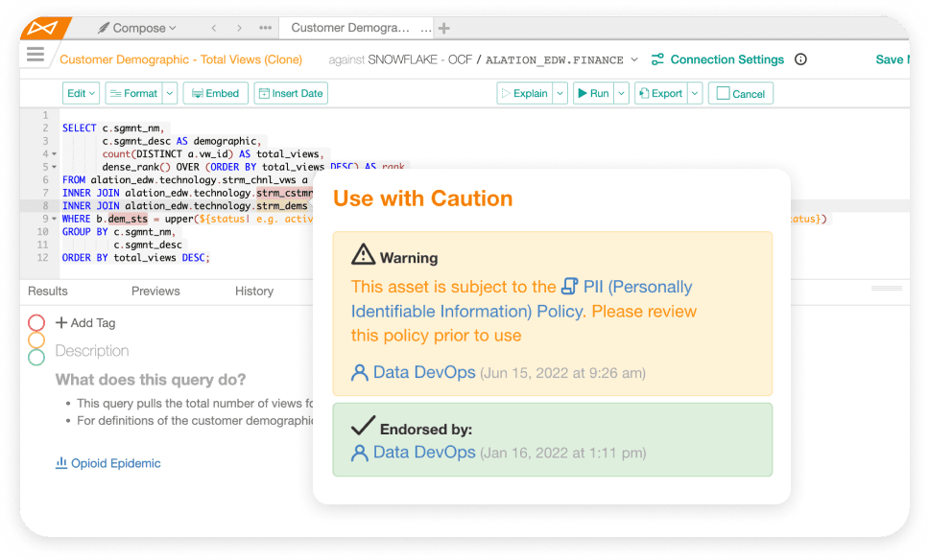This screenshot has width=929, height=560.
Task: Switch to the Previews tab
Action: click(155, 291)
